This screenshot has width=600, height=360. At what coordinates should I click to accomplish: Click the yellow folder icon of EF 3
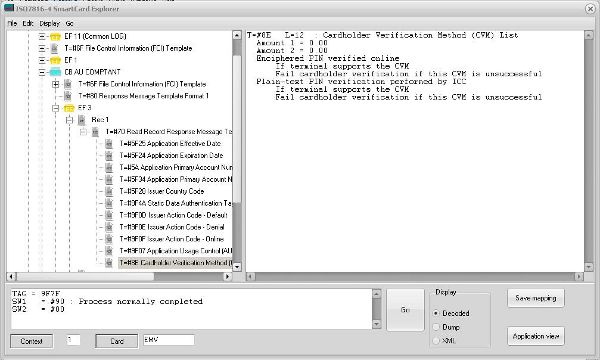(69, 108)
